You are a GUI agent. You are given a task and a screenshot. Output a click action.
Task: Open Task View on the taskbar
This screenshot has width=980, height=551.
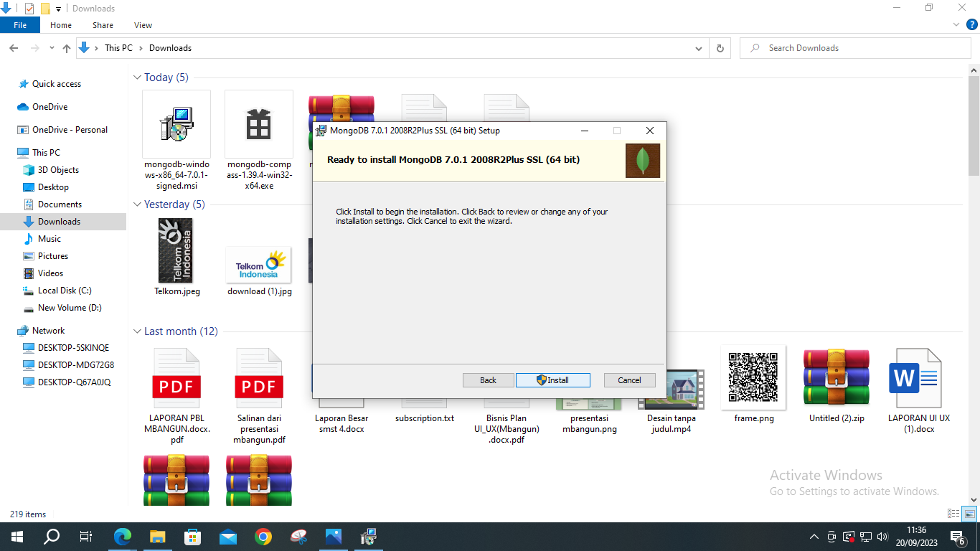pyautogui.click(x=86, y=537)
